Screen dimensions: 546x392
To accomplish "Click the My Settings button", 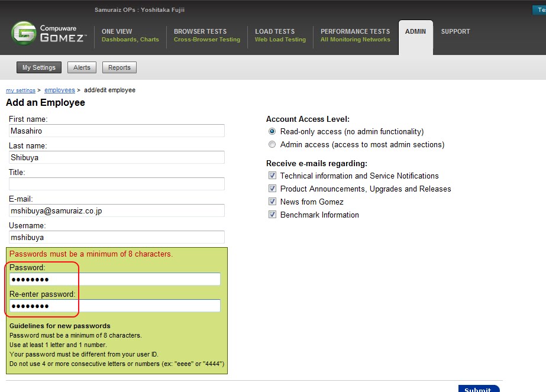I will tap(39, 67).
